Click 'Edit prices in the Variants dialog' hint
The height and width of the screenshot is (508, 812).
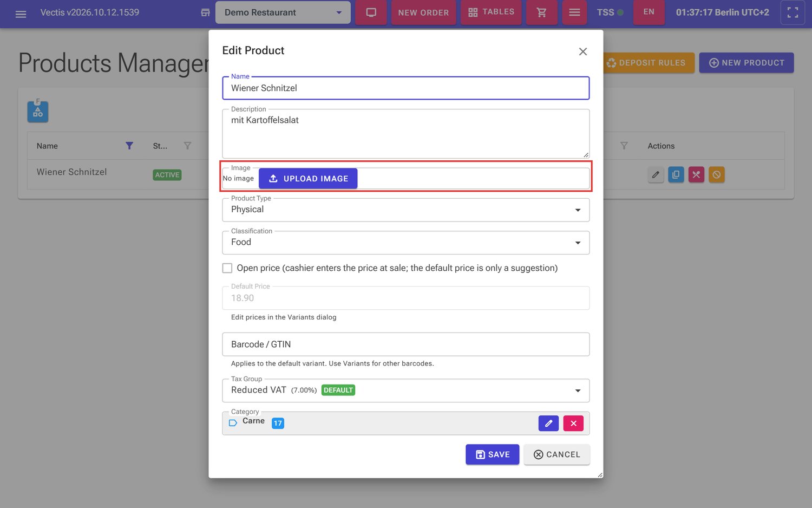tap(284, 317)
